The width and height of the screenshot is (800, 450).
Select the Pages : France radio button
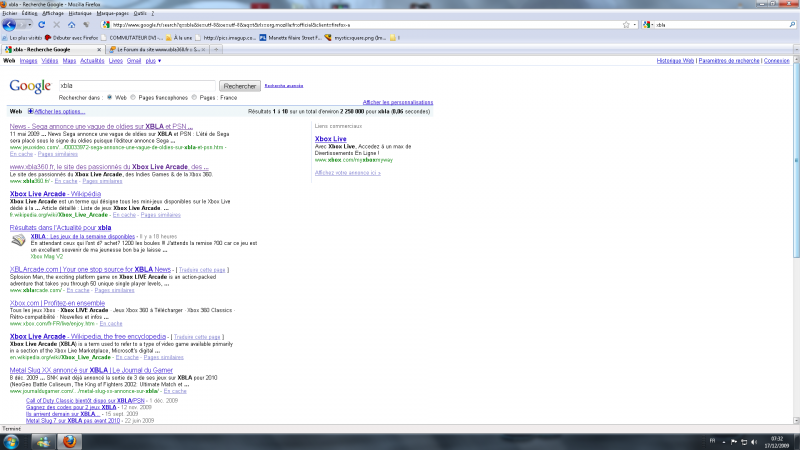tap(194, 97)
